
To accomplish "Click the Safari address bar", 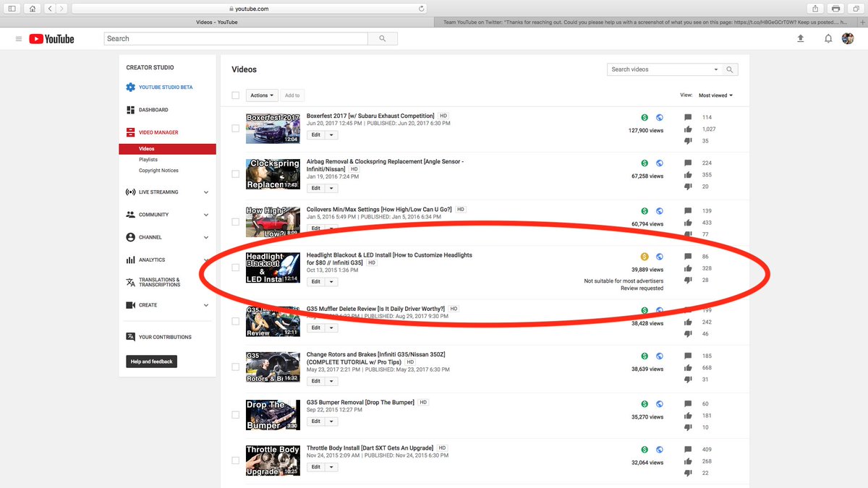I will coord(250,9).
